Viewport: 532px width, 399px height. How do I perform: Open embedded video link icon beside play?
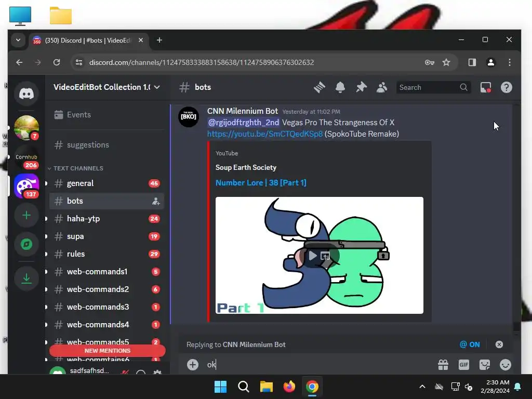tap(325, 256)
